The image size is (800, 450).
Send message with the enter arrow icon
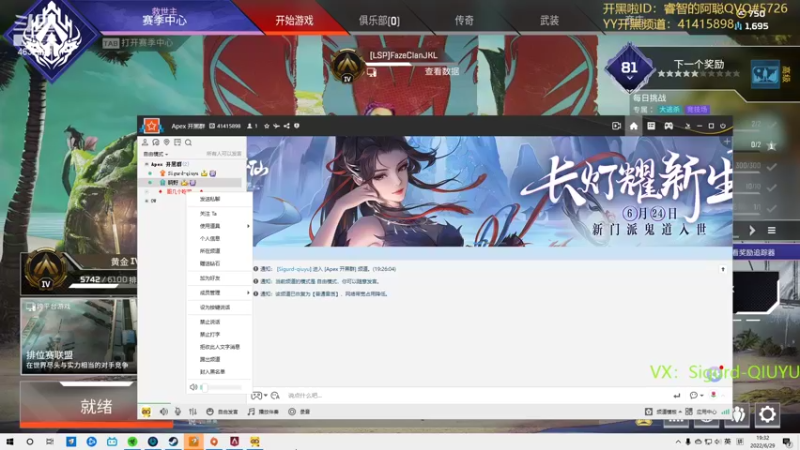click(677, 395)
